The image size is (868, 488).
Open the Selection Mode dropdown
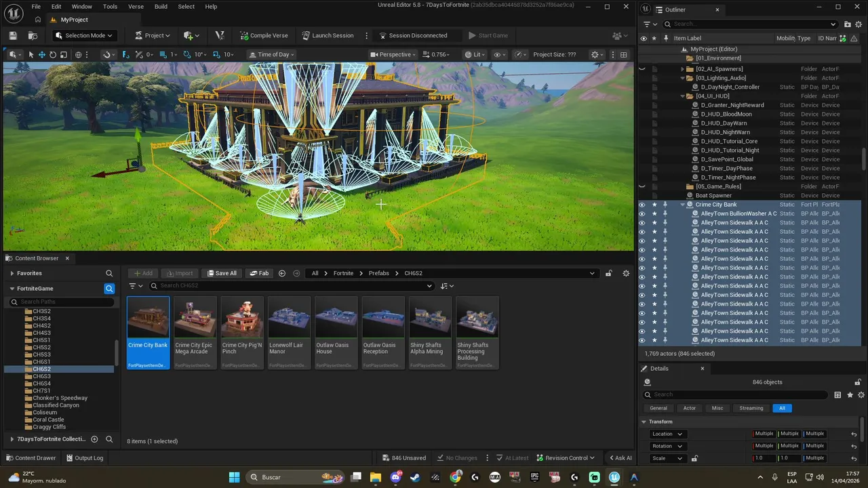pos(83,35)
